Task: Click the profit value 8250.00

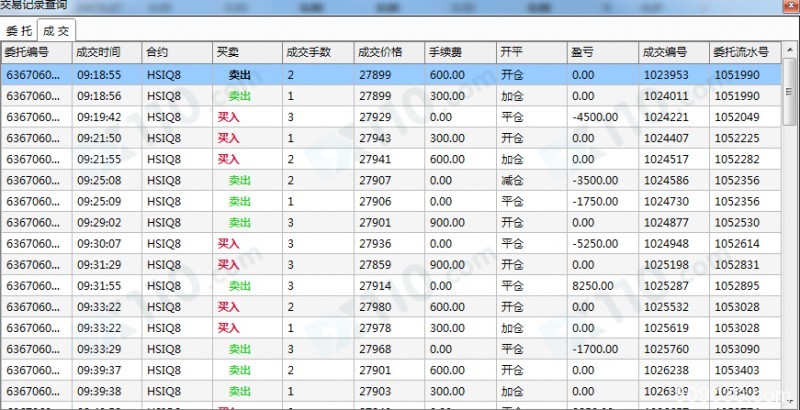Action: click(x=593, y=286)
